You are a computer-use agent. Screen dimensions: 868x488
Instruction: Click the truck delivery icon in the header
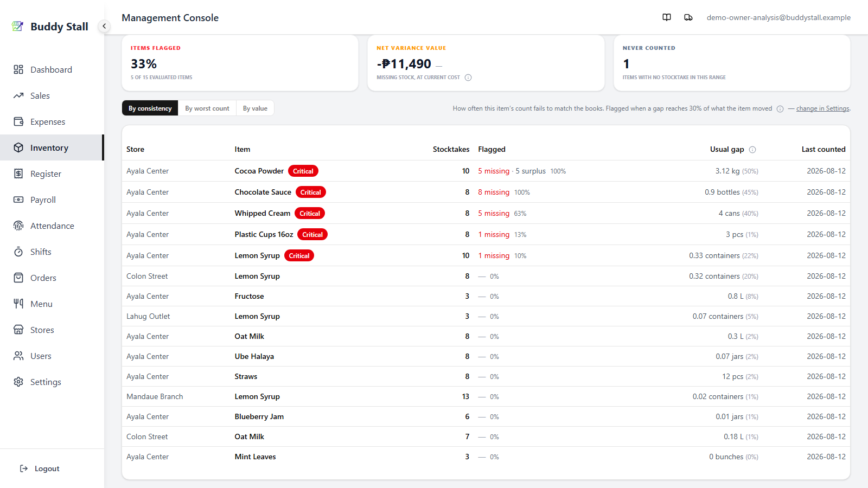(688, 17)
